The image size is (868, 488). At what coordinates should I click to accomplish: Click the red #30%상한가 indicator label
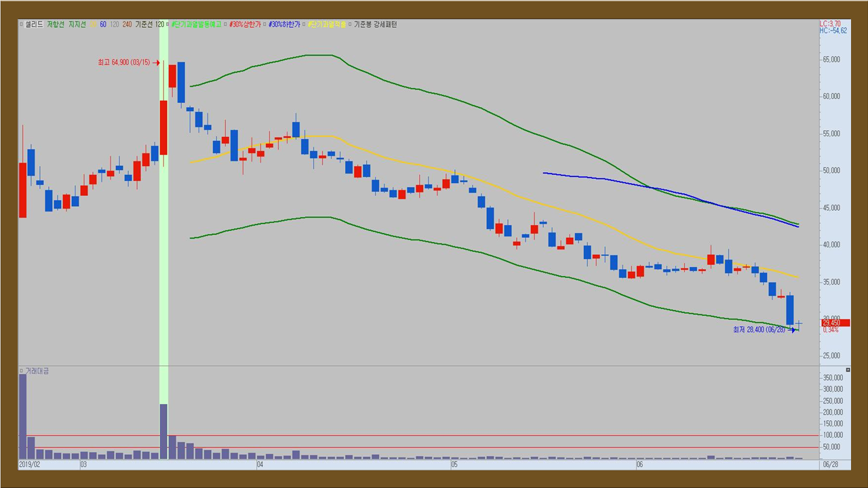click(x=245, y=24)
